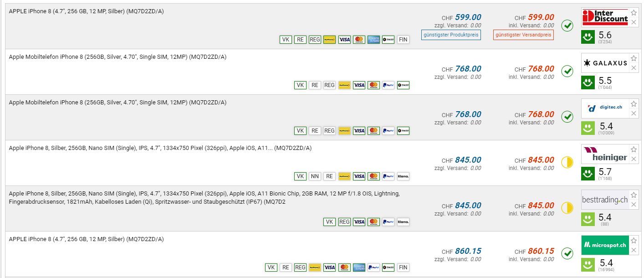Click the Klarna payment icon in the besttrading.ch row
The image size is (644, 278).
click(403, 222)
